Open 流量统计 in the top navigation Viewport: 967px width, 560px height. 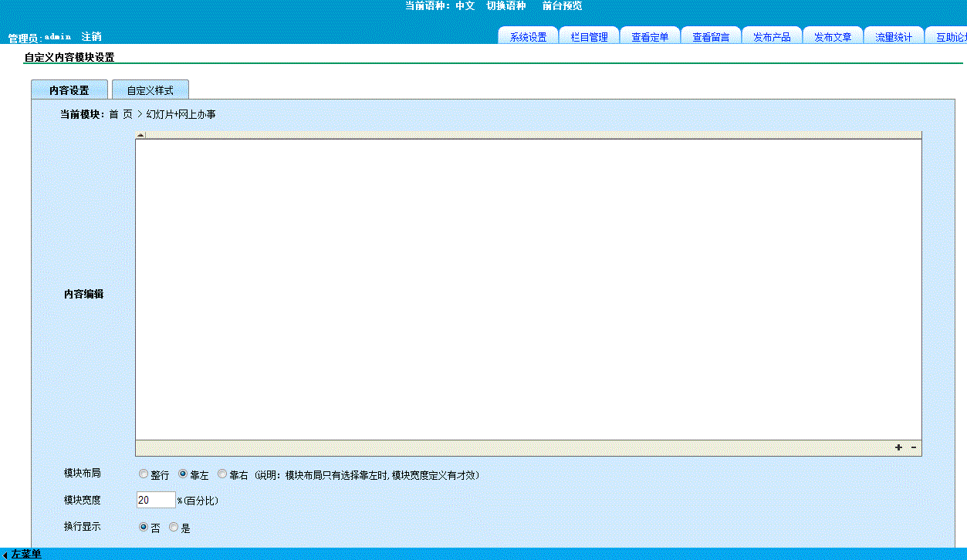click(x=894, y=37)
